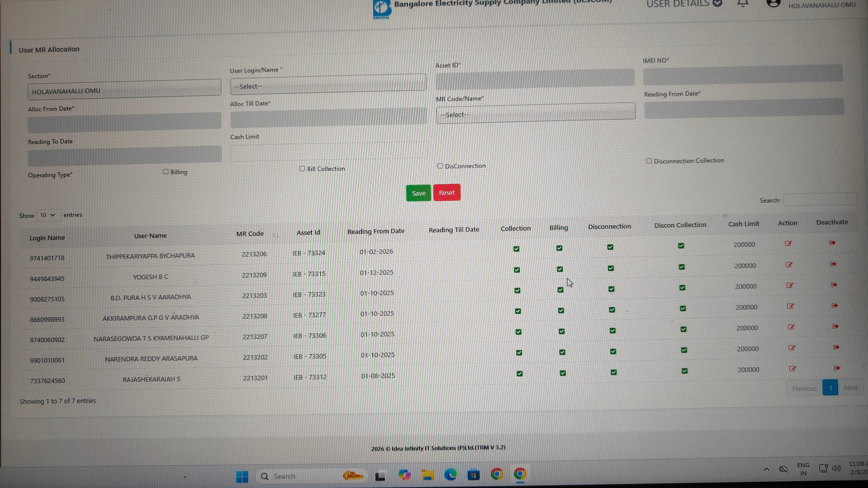The image size is (868, 488).
Task: Enable the Billing operating type checkbox
Action: pos(166,172)
